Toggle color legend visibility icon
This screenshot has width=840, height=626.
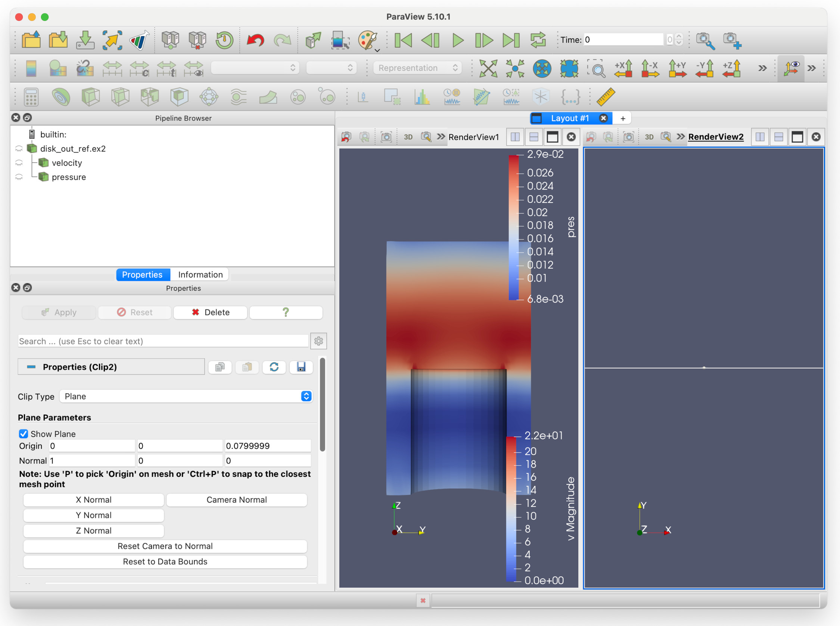[x=31, y=69]
